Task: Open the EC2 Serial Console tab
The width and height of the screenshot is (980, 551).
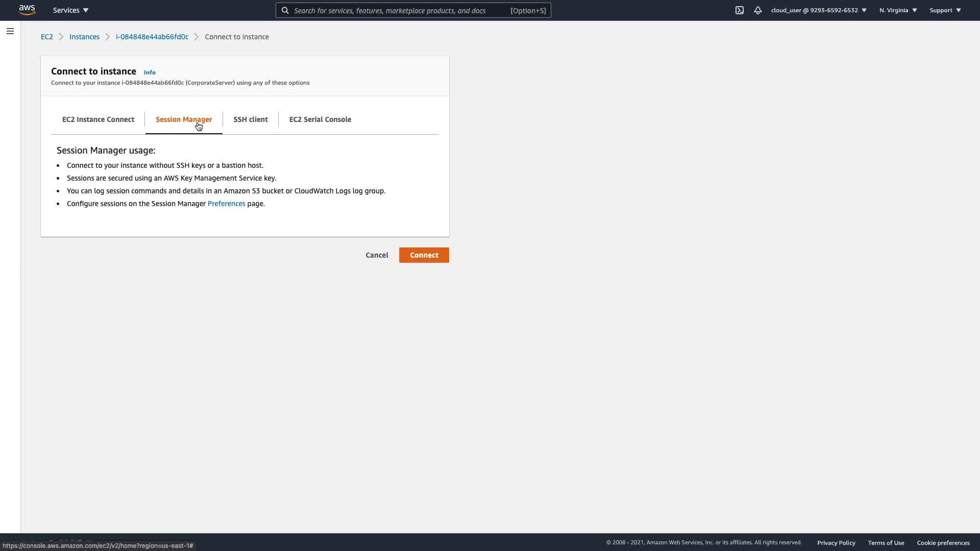Action: click(320, 119)
